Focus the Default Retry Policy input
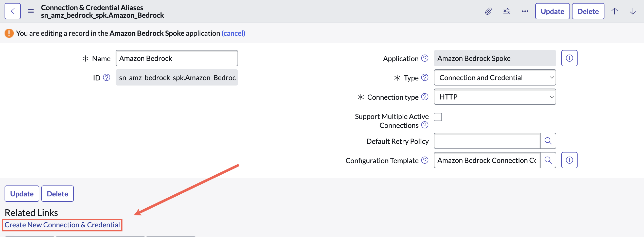This screenshot has height=237, width=644. pos(487,141)
